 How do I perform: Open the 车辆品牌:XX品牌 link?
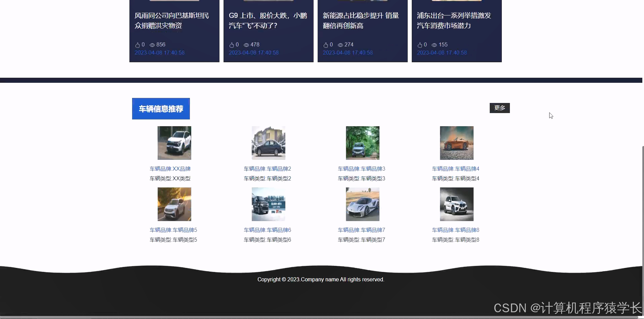point(170,169)
